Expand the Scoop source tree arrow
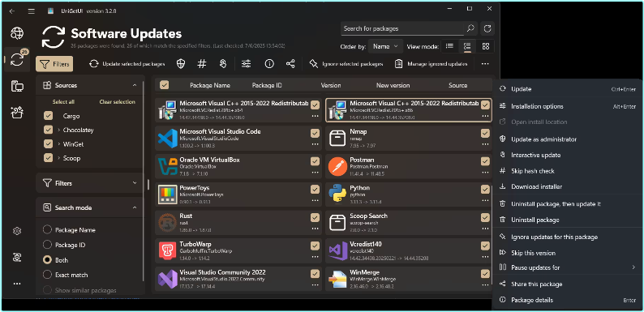644x312 pixels. 58,158
